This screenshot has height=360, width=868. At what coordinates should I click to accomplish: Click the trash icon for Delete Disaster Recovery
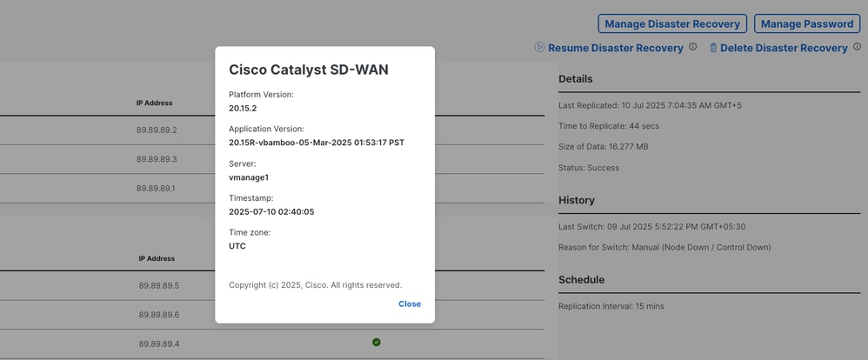713,48
